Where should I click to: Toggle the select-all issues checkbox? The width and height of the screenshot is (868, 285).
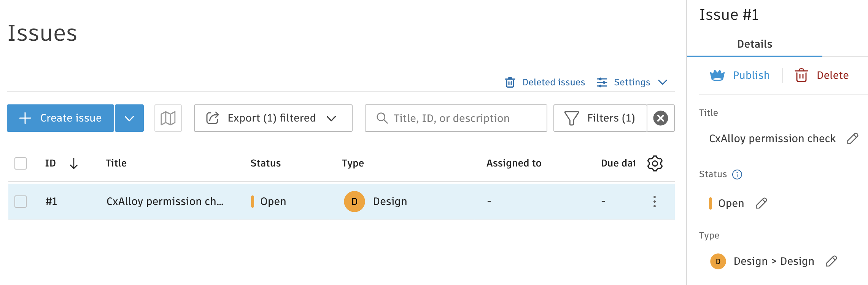click(x=21, y=163)
